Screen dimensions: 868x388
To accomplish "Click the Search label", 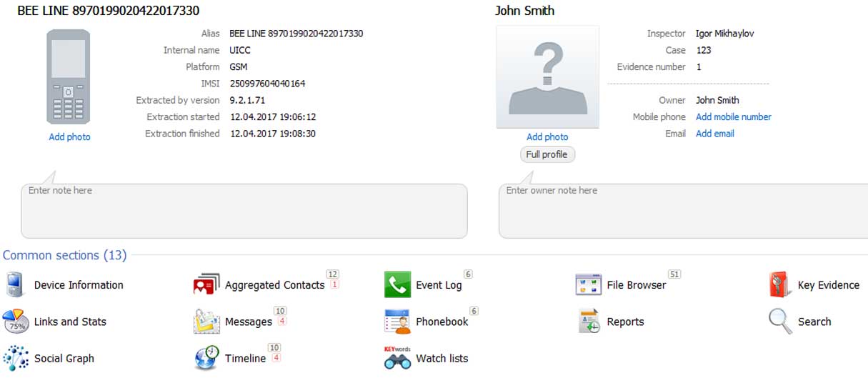I will pyautogui.click(x=814, y=322).
